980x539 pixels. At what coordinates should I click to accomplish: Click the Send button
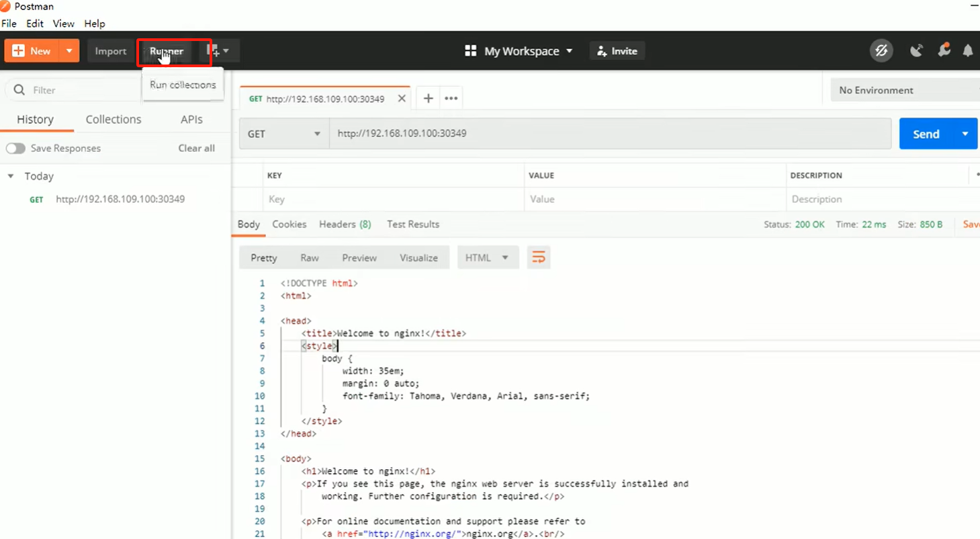point(926,134)
